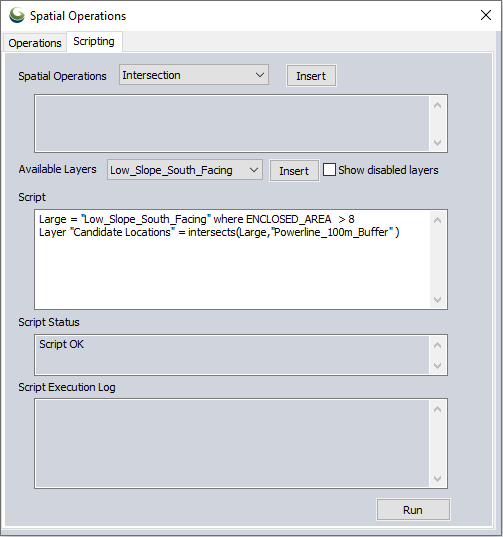Close the Spatial Operations dialog
This screenshot has width=503, height=537.
tap(486, 15)
